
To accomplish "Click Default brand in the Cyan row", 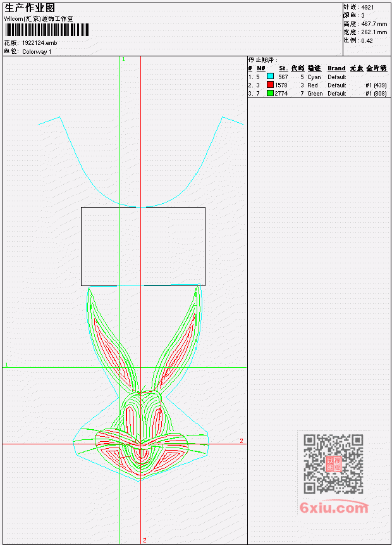I will [x=337, y=77].
